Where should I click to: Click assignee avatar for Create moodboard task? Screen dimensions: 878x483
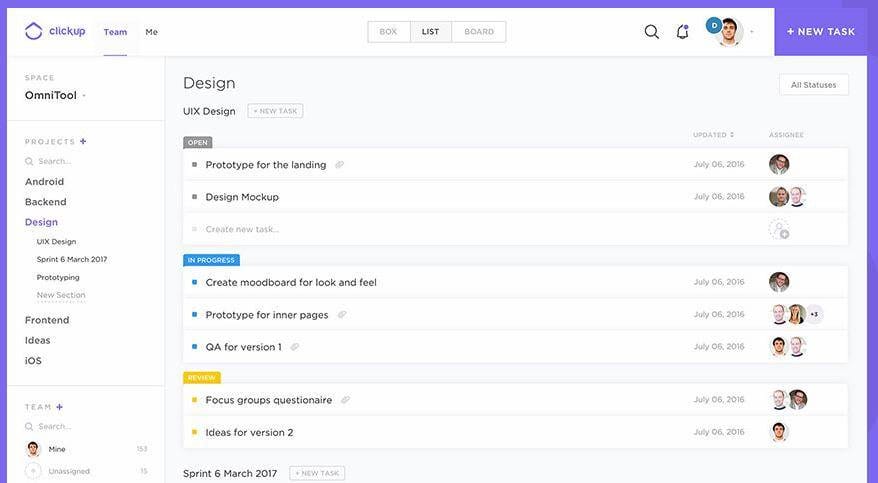pos(779,282)
